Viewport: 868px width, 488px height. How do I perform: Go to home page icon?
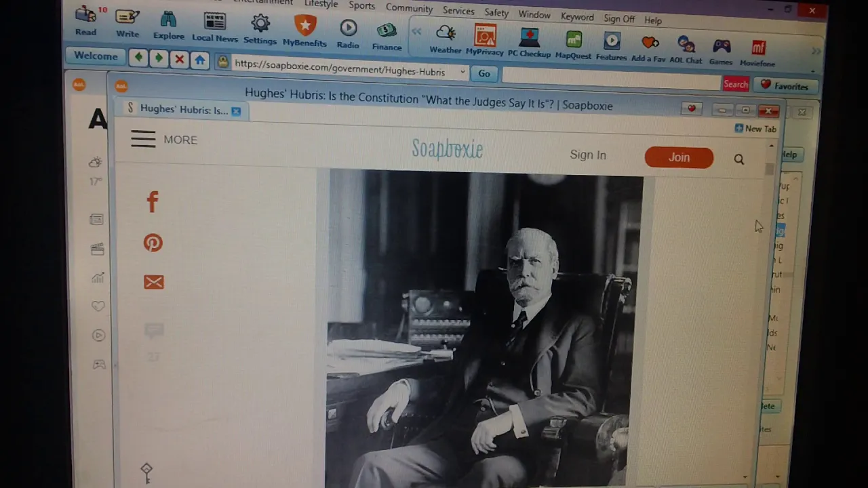pos(199,60)
